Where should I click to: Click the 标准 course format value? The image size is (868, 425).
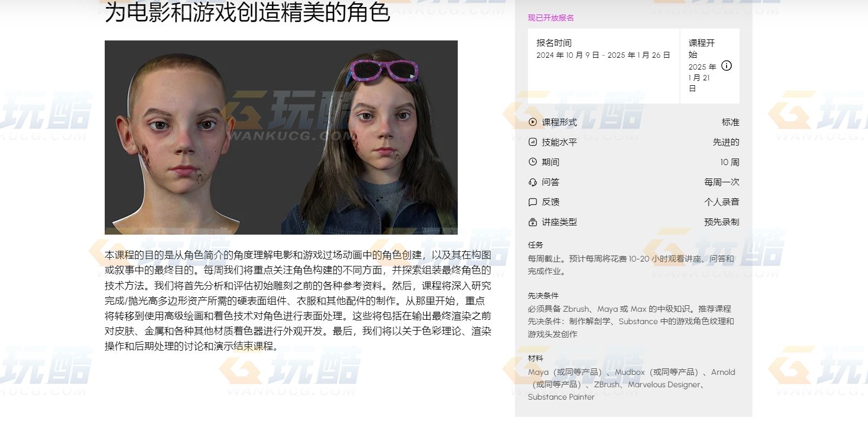click(730, 122)
